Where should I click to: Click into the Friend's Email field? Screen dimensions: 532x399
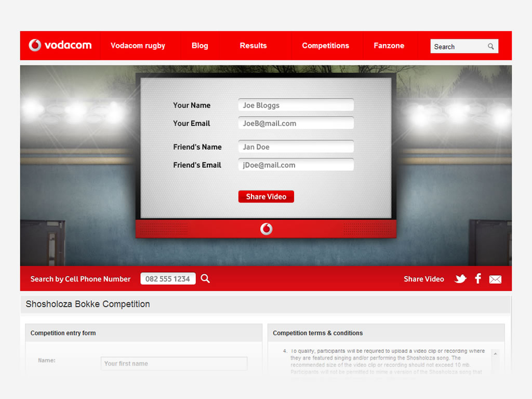pyautogui.click(x=296, y=165)
